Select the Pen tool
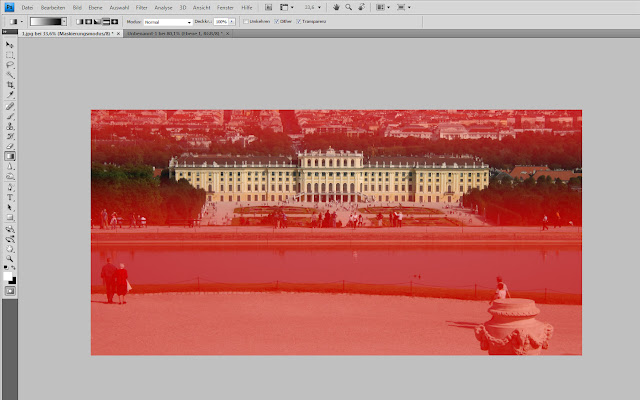This screenshot has width=640, height=400. 10,187
